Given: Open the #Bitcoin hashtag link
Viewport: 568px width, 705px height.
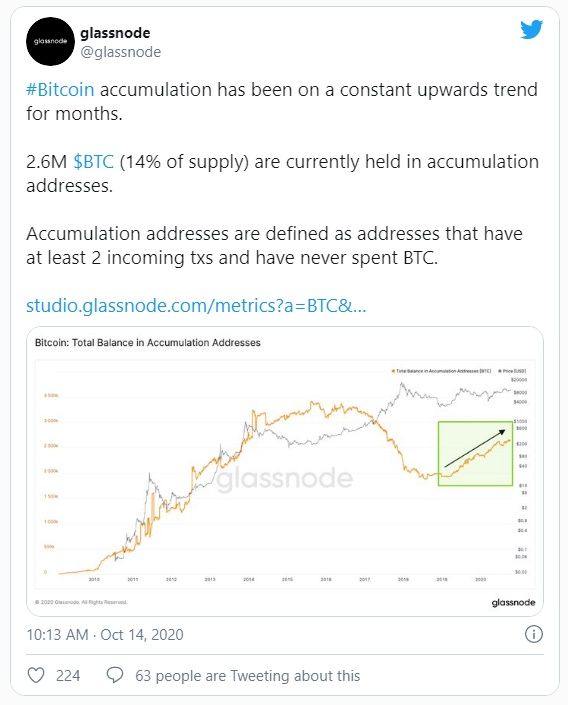Looking at the screenshot, I should (60, 89).
